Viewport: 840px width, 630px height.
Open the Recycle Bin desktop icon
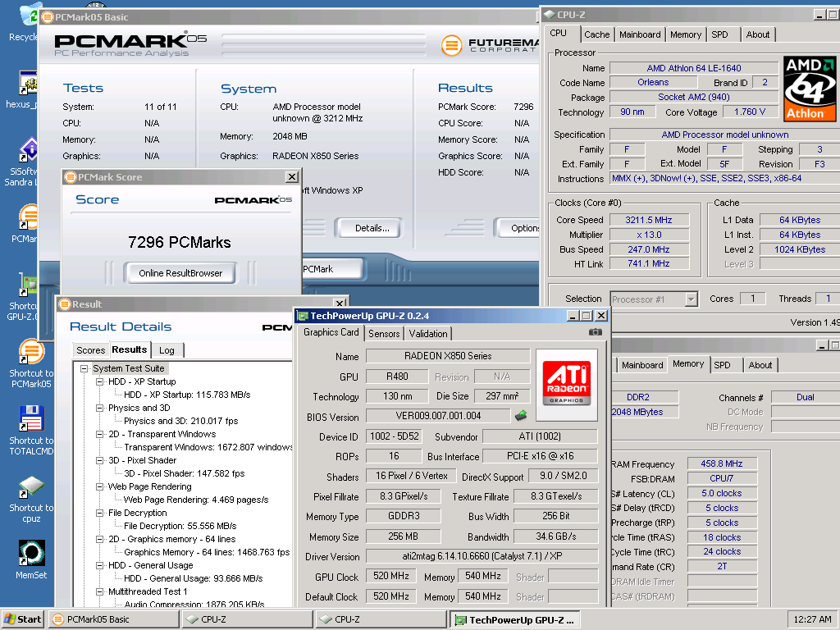(x=28, y=15)
